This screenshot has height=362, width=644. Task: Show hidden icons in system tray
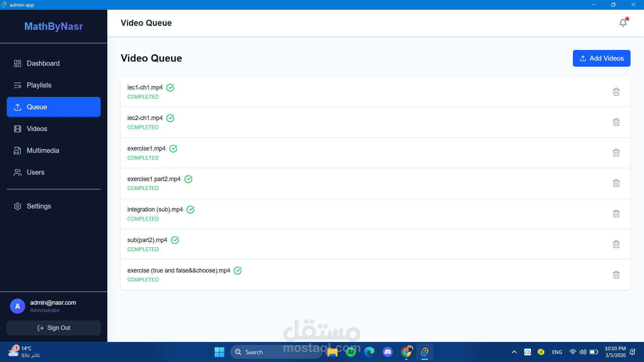coord(514,352)
